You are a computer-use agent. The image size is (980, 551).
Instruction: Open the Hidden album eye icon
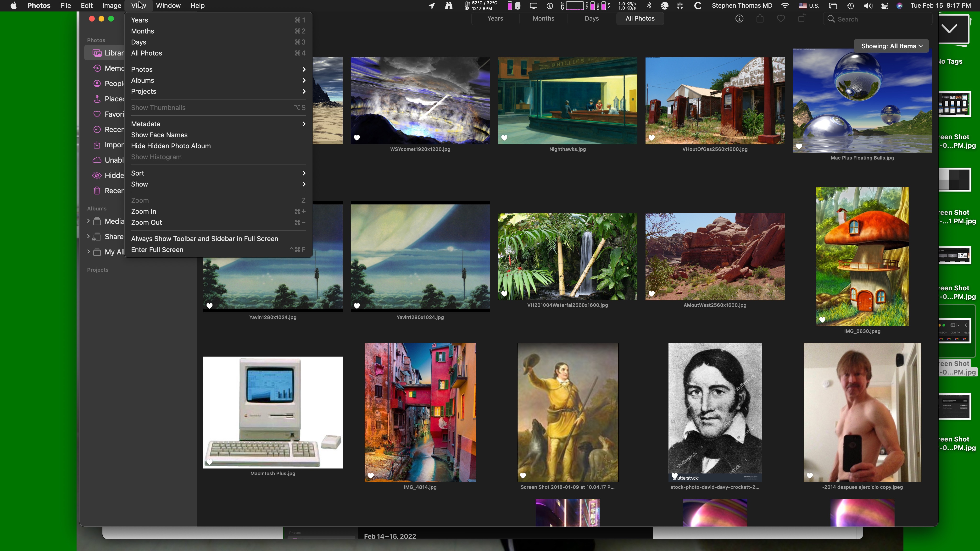pyautogui.click(x=97, y=175)
